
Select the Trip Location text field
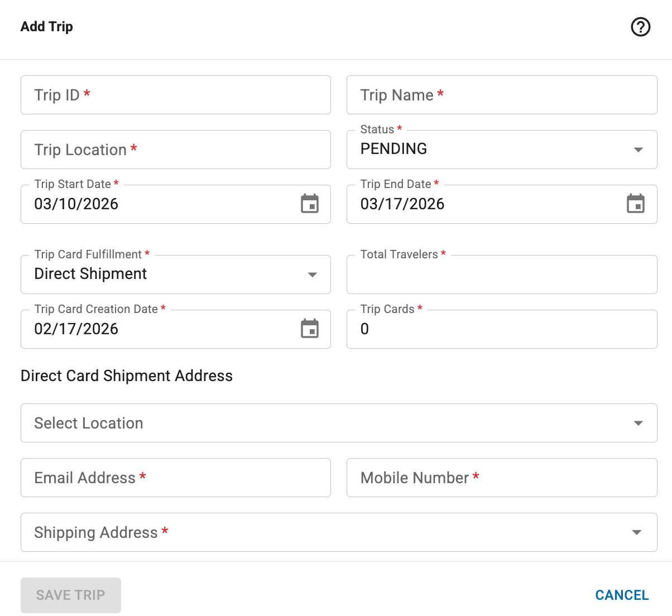pyautogui.click(x=175, y=150)
